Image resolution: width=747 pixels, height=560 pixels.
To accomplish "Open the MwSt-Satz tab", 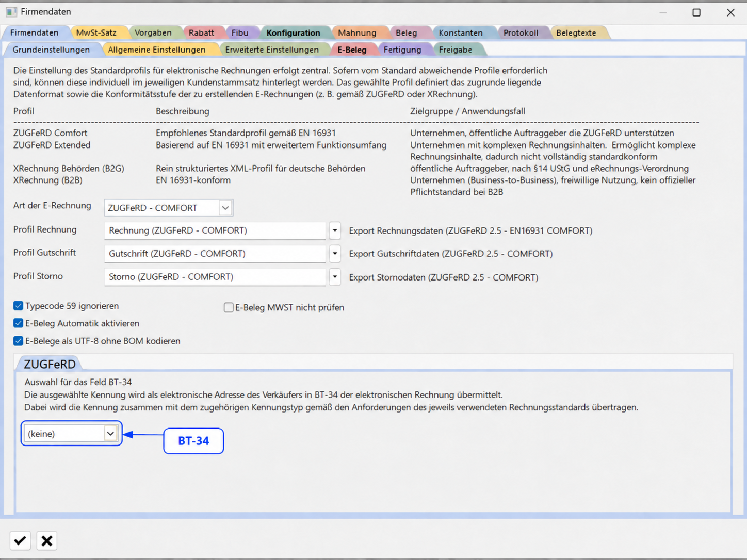I will click(96, 32).
